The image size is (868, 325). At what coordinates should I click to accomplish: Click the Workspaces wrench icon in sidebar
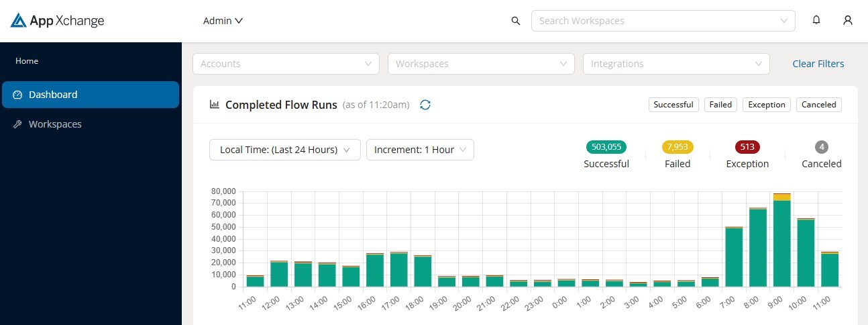click(18, 124)
